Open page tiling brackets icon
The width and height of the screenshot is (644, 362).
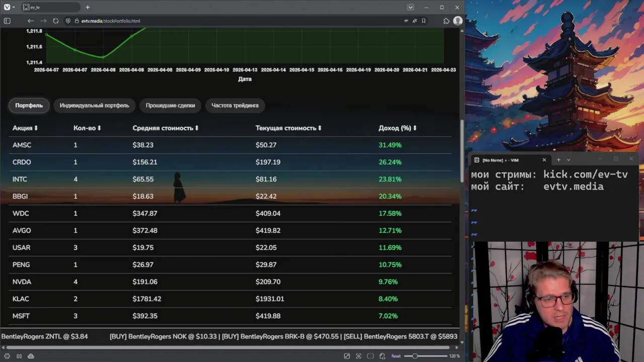point(370,356)
